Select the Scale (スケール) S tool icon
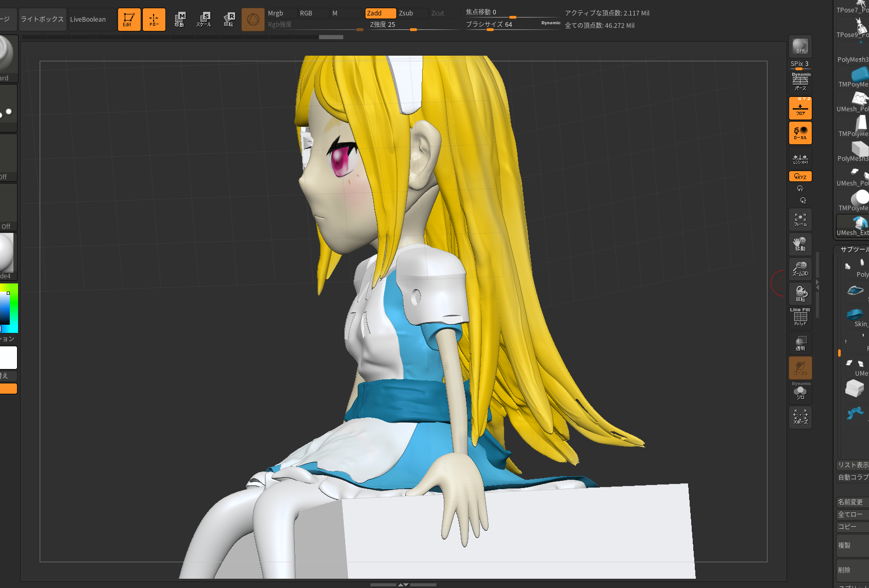This screenshot has width=869, height=588. pyautogui.click(x=204, y=20)
